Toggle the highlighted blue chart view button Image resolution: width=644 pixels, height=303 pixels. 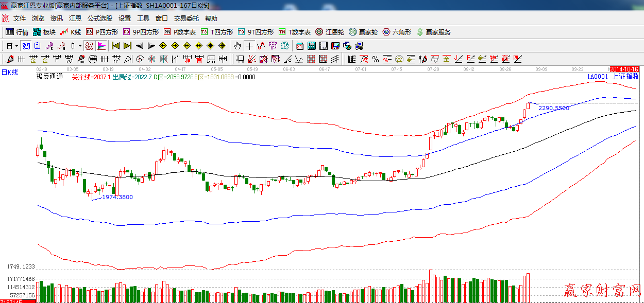tap(26, 46)
